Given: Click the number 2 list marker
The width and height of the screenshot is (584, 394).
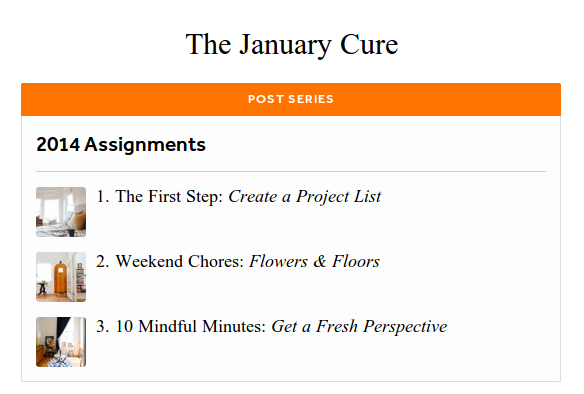Looking at the screenshot, I should click(x=103, y=261).
